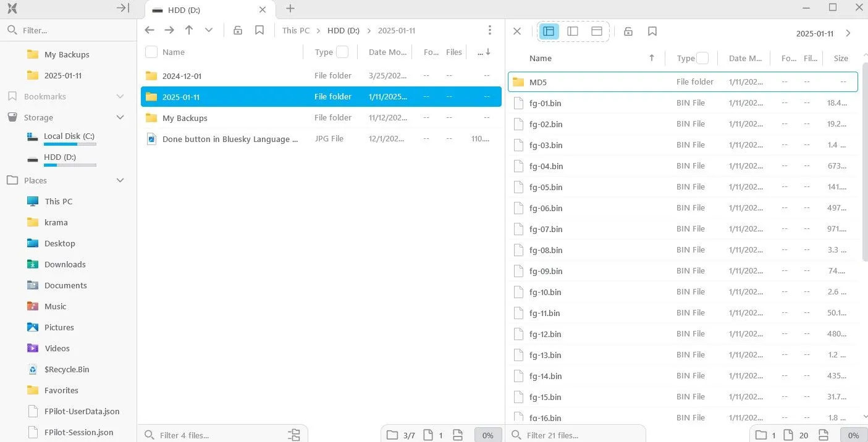Image resolution: width=868 pixels, height=442 pixels.
Task: Close the right preview pane
Action: (517, 31)
